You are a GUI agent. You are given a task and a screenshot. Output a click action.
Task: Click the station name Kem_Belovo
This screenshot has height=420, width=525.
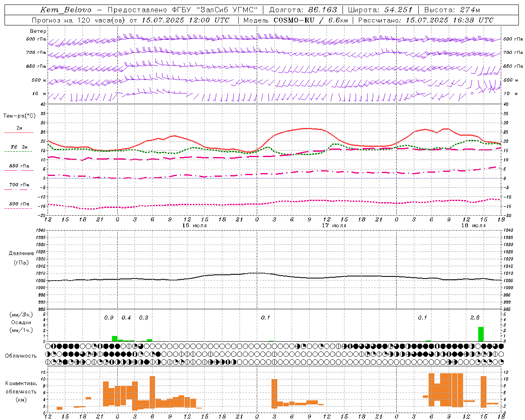click(66, 10)
